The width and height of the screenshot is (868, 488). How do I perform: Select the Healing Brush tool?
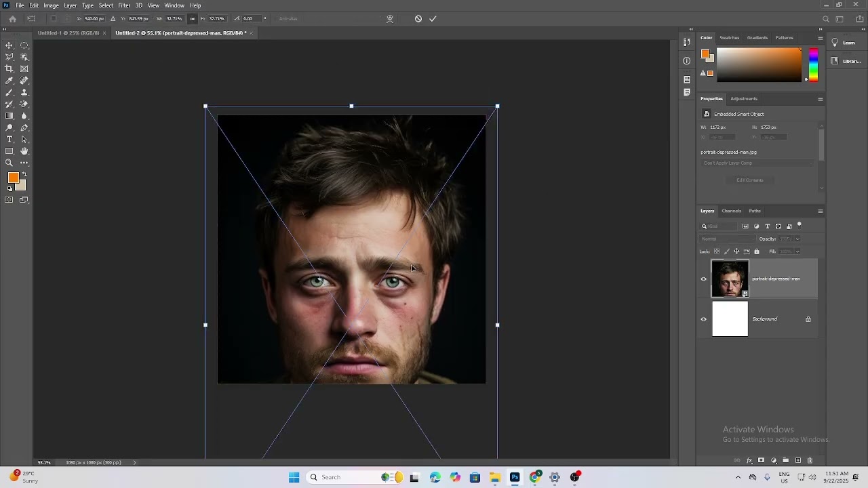click(x=24, y=81)
